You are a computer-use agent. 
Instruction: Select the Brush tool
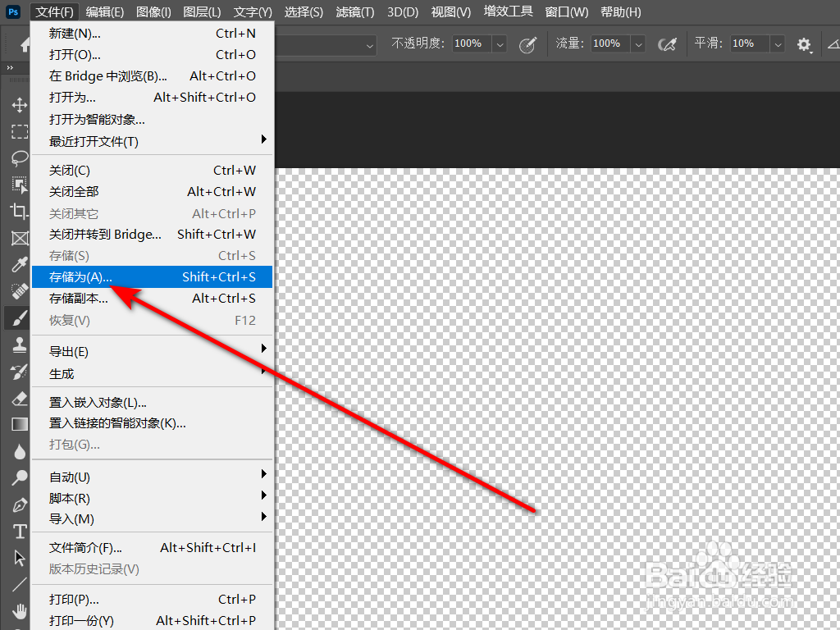click(x=20, y=318)
